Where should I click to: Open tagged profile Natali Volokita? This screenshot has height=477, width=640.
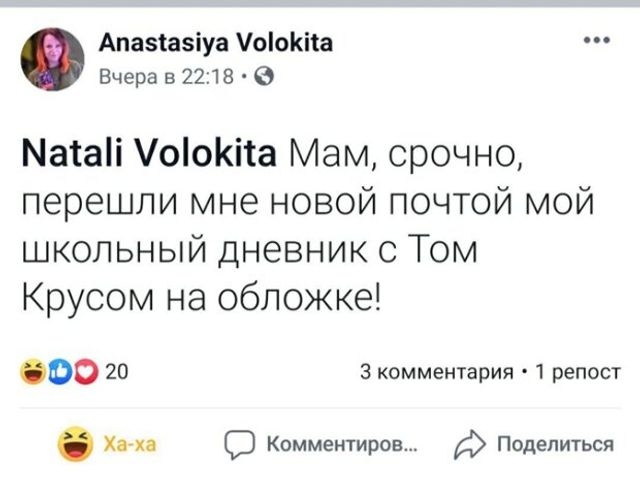[150, 156]
